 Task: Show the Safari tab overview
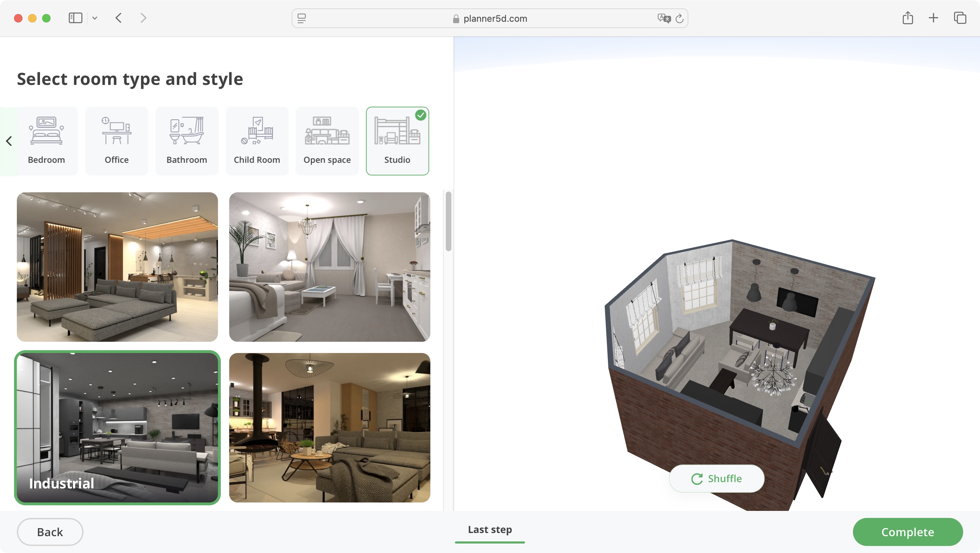coord(960,18)
